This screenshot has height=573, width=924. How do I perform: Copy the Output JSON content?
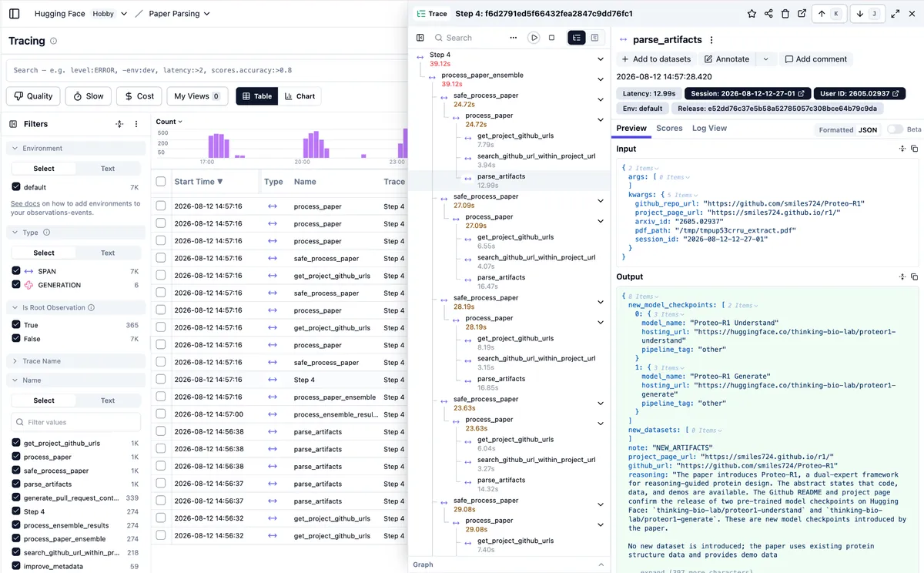(x=914, y=276)
